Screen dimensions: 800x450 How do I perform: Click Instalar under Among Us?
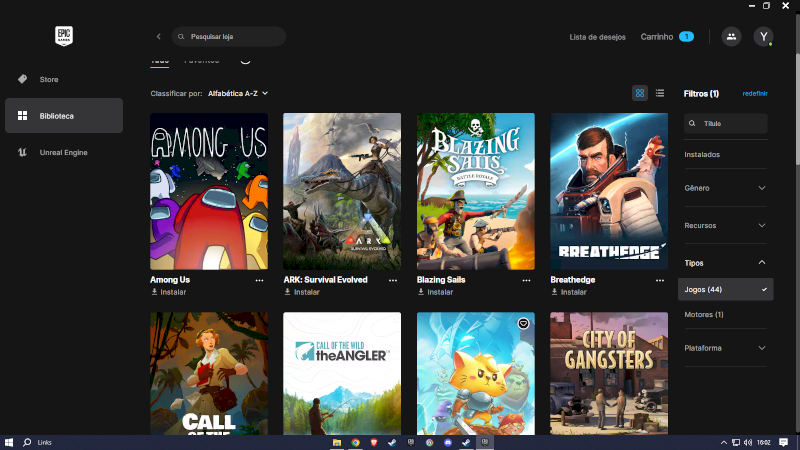pos(168,292)
